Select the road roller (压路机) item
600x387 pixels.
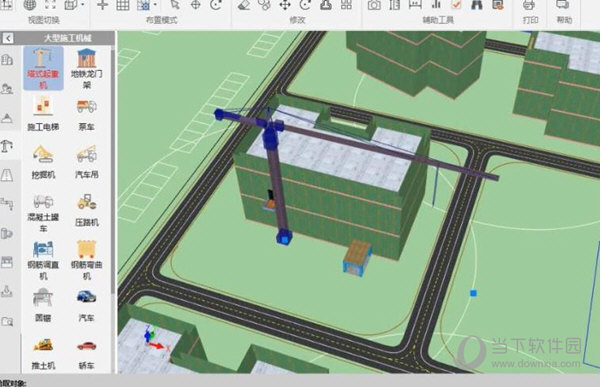[x=86, y=211]
